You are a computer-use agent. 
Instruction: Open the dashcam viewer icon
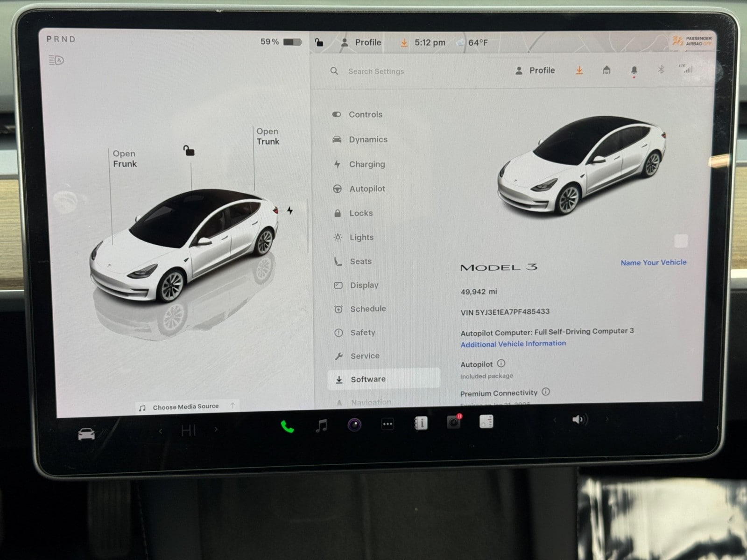tap(453, 422)
